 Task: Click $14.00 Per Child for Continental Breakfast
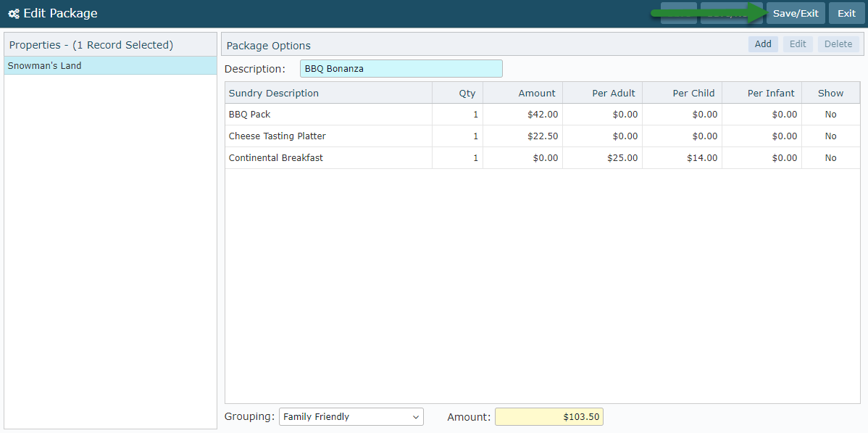[x=702, y=158]
